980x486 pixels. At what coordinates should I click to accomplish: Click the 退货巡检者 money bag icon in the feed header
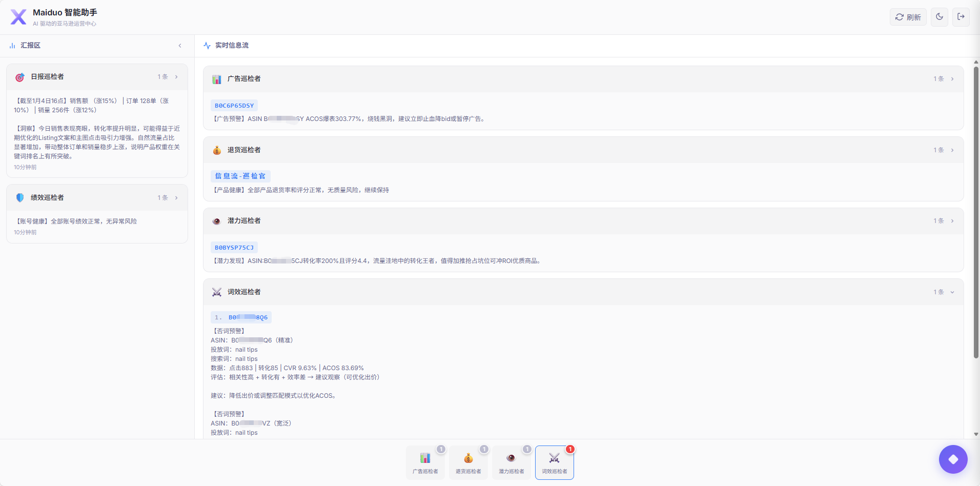pos(217,150)
